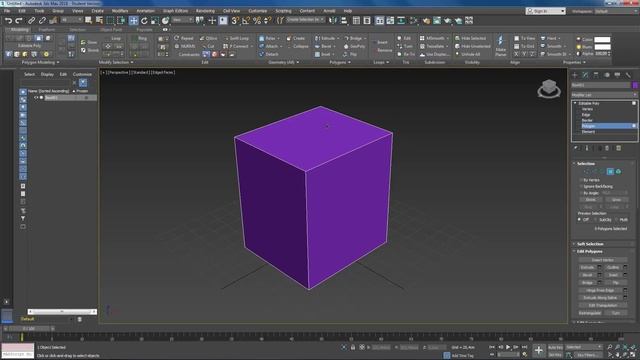Viewport: 640px width, 360px height.
Task: Collapse the Edit Polygons rollout
Action: pyautogui.click(x=589, y=251)
